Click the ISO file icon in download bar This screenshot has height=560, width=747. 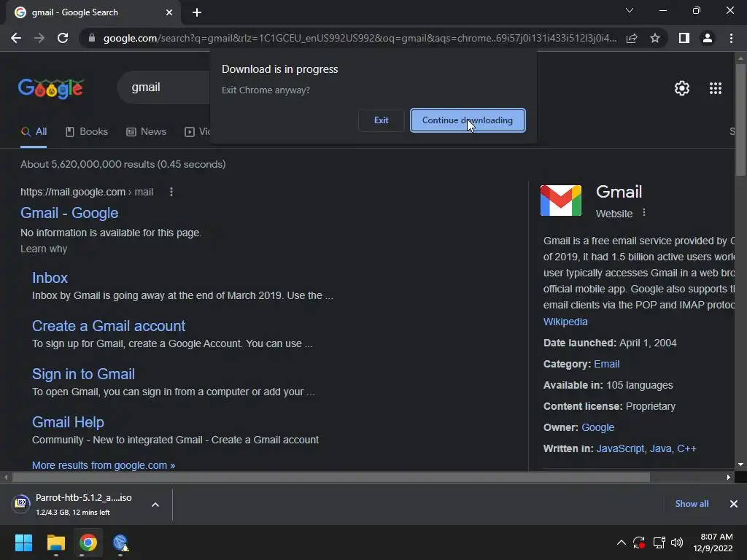pos(21,503)
